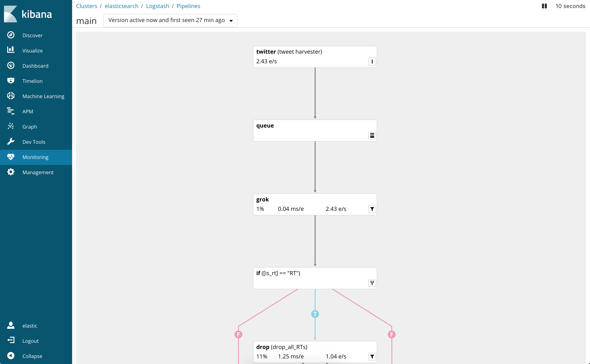Click Logout in the sidebar
Screen dimensions: 590x364
30,341
